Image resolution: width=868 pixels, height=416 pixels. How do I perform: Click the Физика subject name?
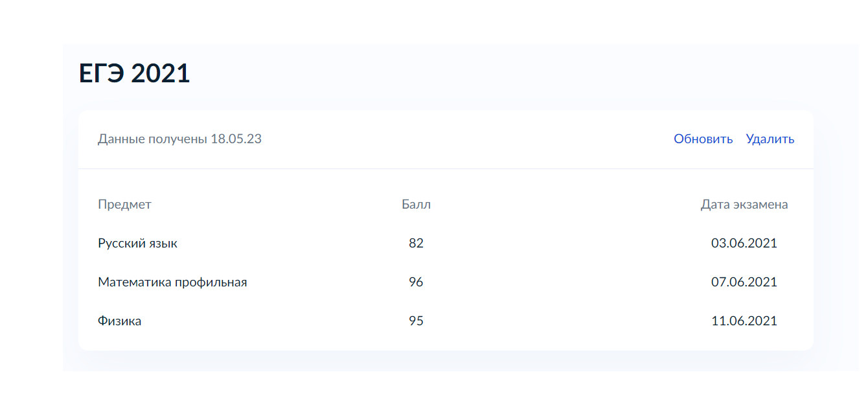point(119,321)
